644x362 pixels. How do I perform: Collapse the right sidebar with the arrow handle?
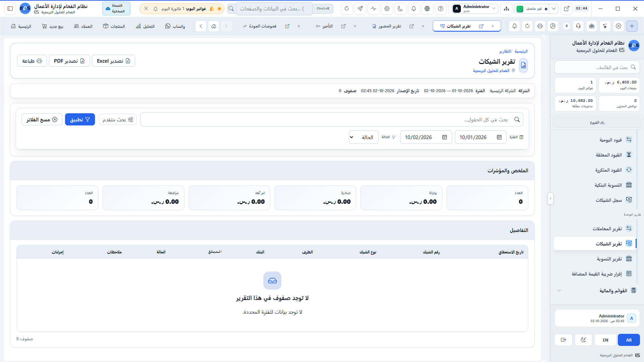coord(550,198)
